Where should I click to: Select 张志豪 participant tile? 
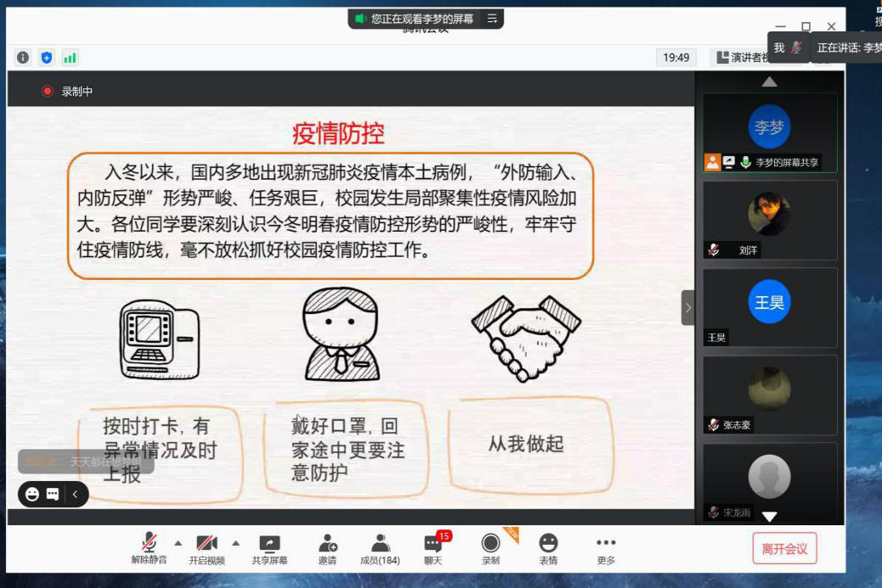coord(769,395)
